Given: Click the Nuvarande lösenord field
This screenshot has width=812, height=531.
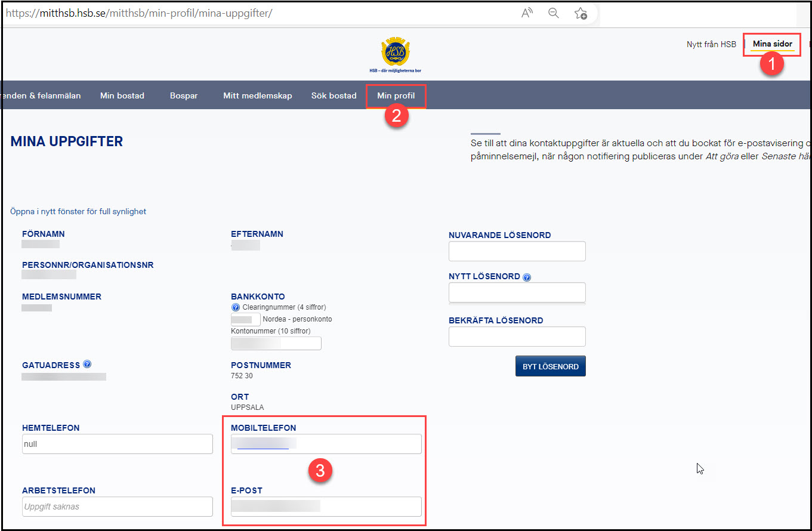Looking at the screenshot, I should 517,251.
